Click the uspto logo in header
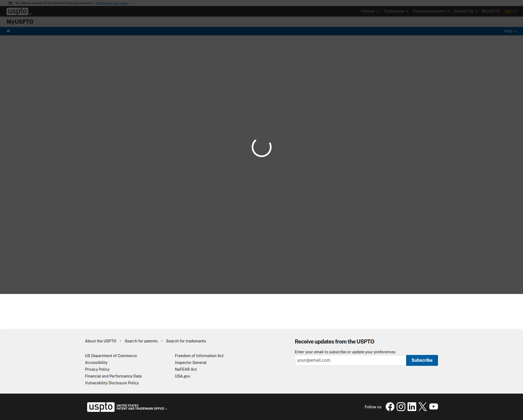Viewport: 523px width, 420px height. point(17,11)
